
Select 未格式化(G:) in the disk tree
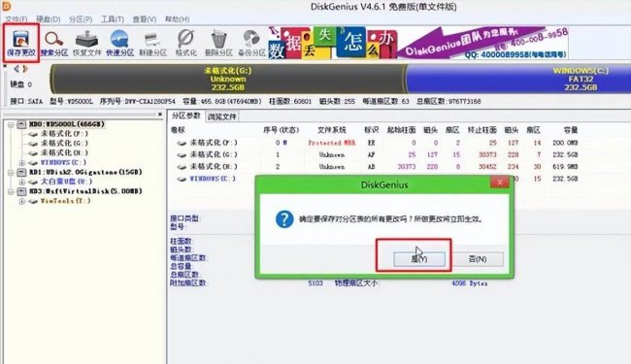pyautogui.click(x=64, y=144)
